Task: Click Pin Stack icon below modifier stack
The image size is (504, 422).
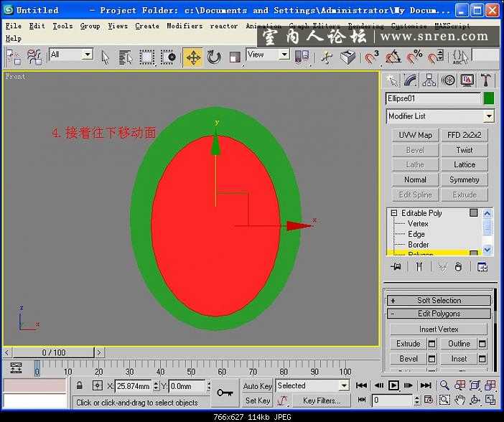Action: pos(395,266)
